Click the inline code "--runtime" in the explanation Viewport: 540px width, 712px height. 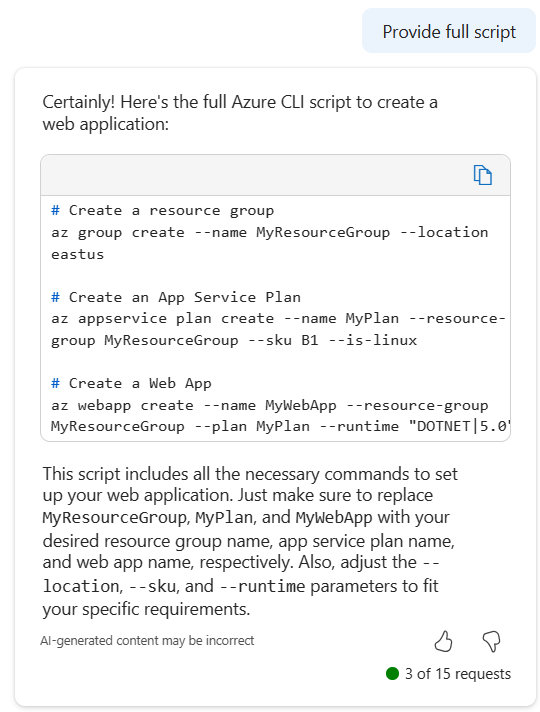[x=263, y=587]
